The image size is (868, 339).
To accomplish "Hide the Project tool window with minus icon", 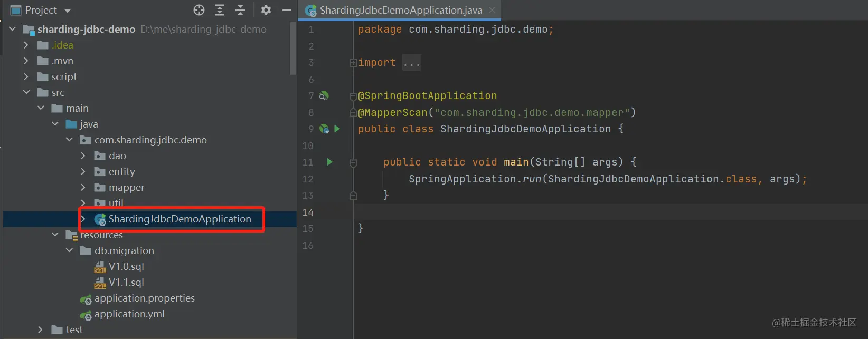I will pyautogui.click(x=287, y=10).
